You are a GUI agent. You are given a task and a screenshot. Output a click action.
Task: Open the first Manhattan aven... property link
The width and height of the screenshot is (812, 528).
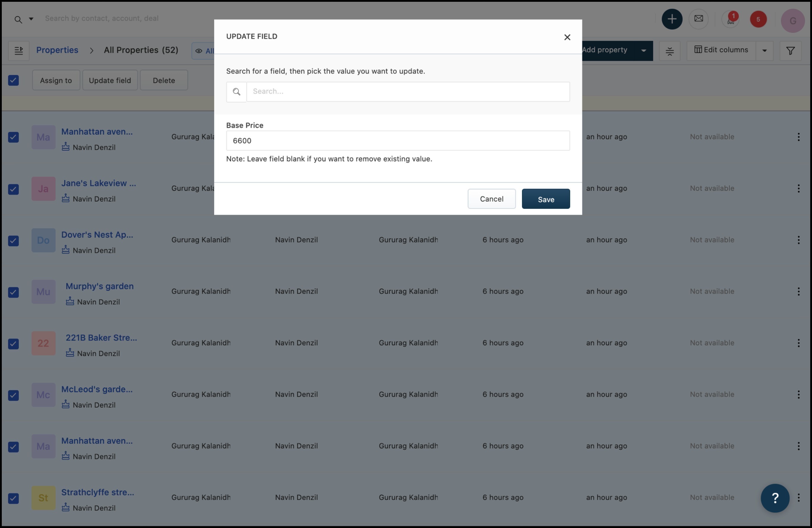pyautogui.click(x=97, y=132)
